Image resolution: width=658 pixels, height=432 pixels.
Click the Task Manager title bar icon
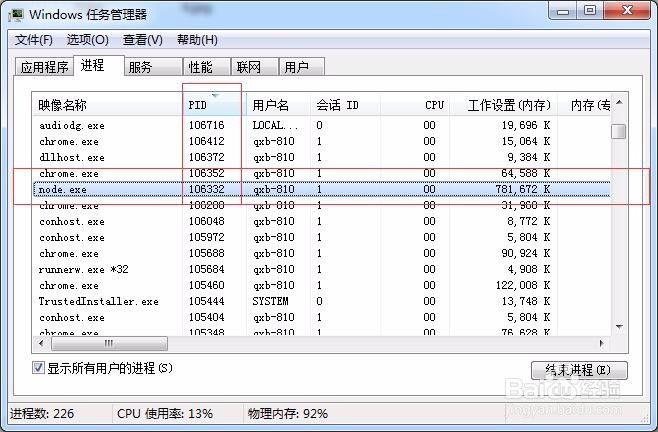pyautogui.click(x=16, y=15)
